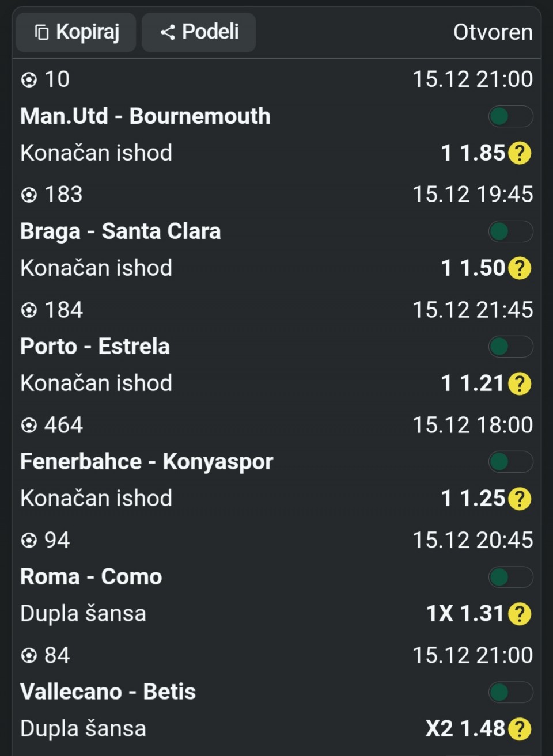553x756 pixels.
Task: Toggle the Fenerbahce - Konyaspor switch
Action: (510, 462)
